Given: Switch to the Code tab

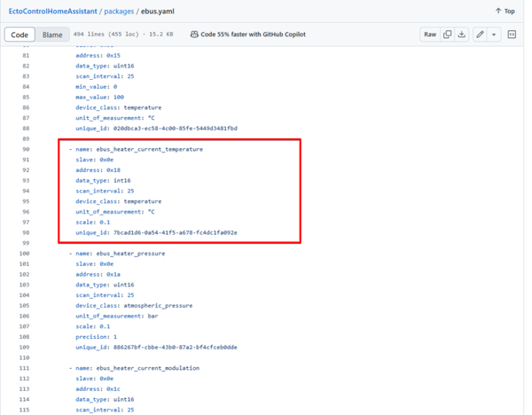Looking at the screenshot, I should [20, 35].
